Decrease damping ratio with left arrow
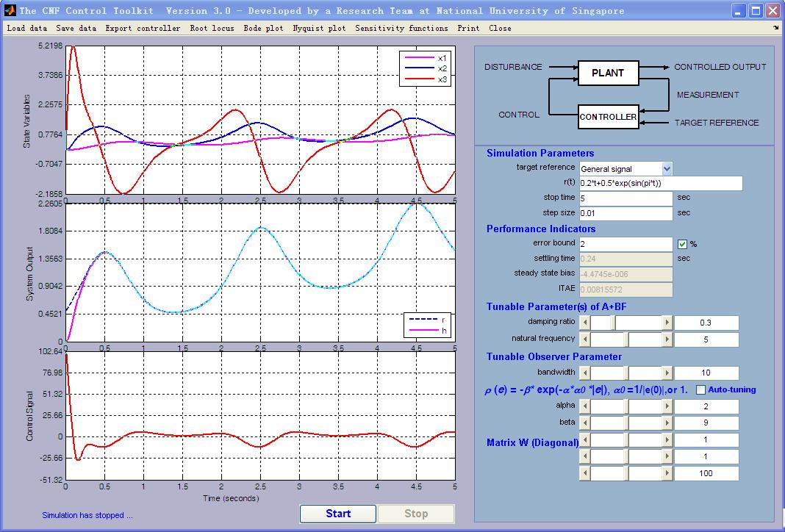 (585, 323)
